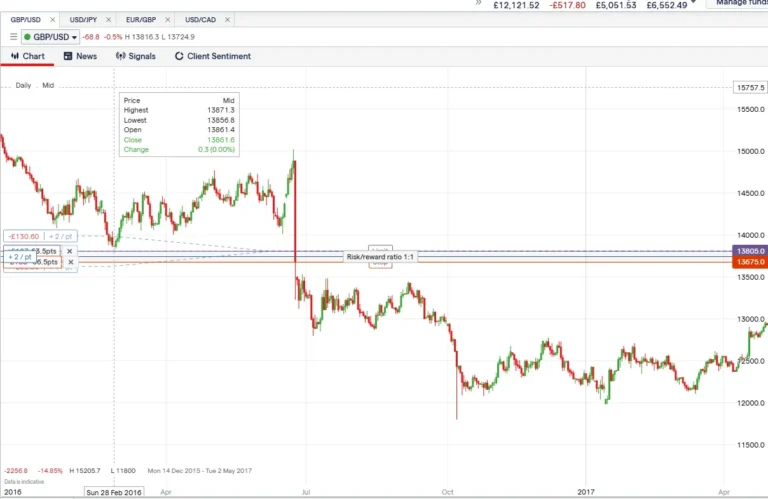768x499 pixels.
Task: Open the News tab
Action: click(x=80, y=56)
